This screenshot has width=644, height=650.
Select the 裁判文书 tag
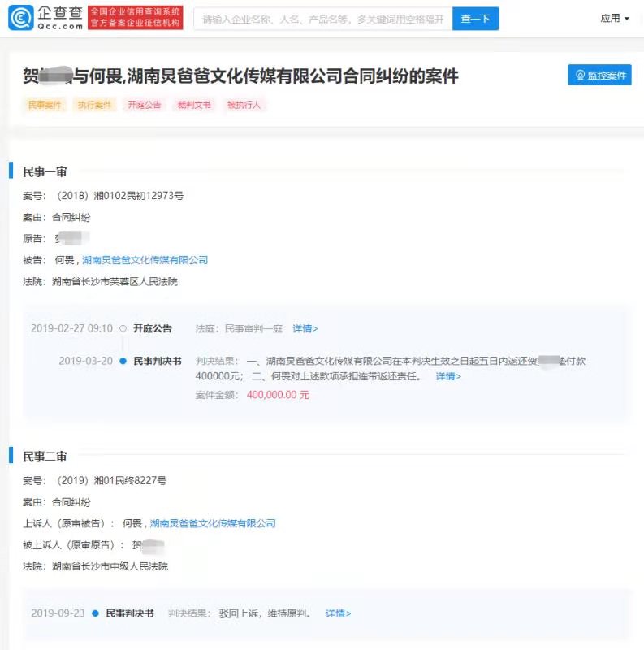[x=194, y=105]
